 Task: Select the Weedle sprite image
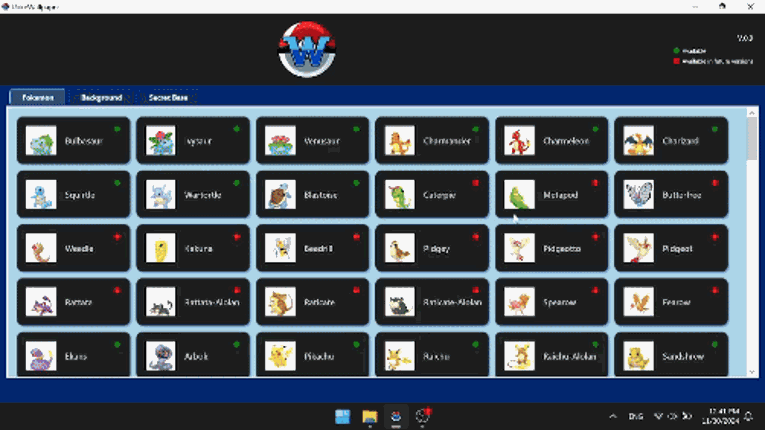pos(41,248)
